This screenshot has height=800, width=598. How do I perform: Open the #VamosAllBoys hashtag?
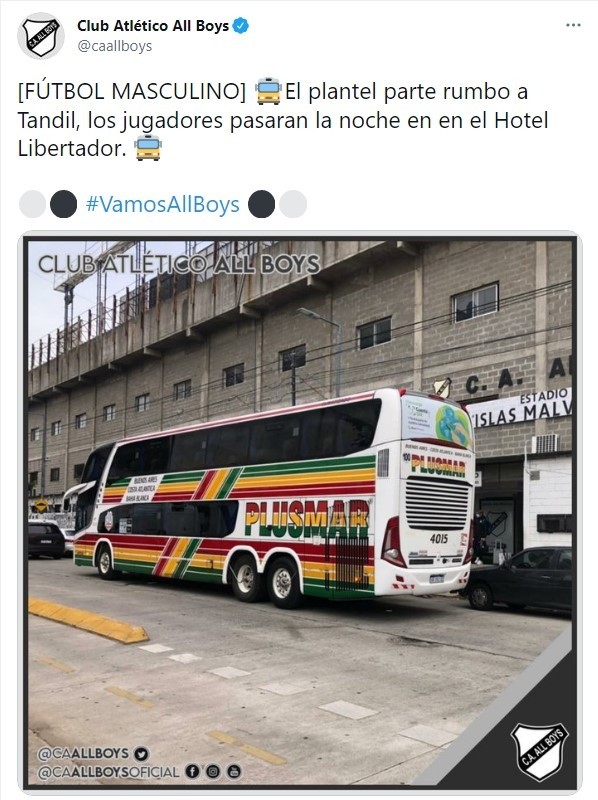click(x=163, y=204)
